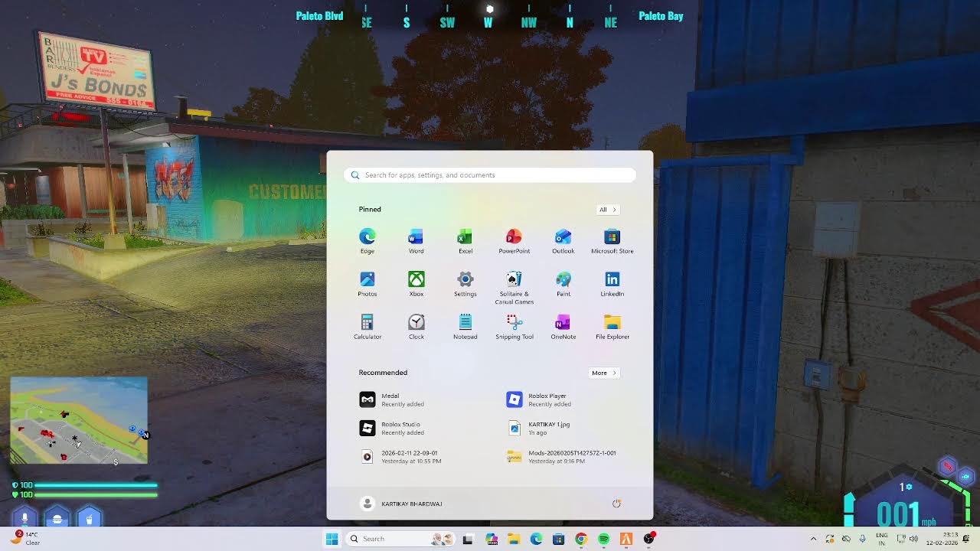980x551 pixels.
Task: Open the pinned Excel app
Action: point(465,241)
